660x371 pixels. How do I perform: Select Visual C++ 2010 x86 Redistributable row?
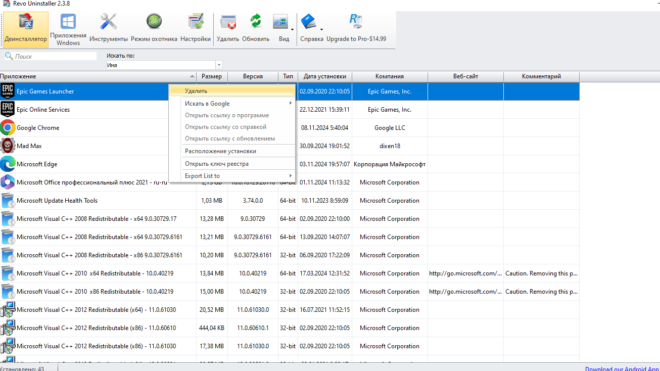click(290, 291)
